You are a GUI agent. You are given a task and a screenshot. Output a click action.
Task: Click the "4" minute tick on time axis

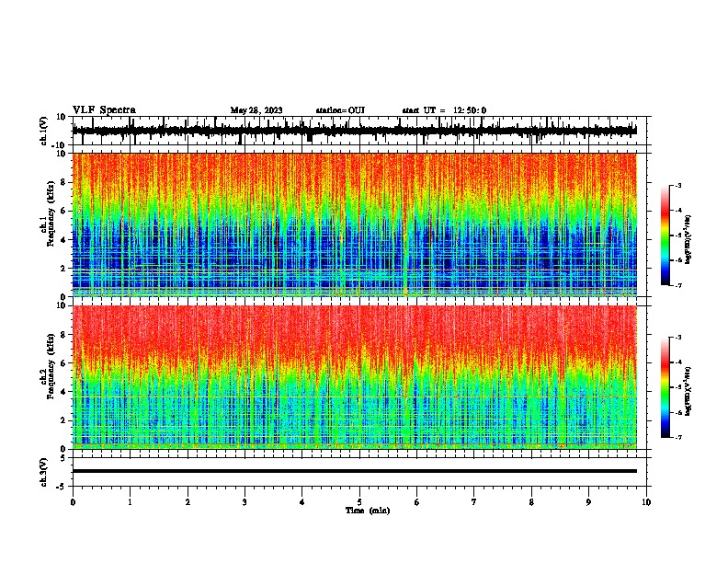pyautogui.click(x=302, y=502)
